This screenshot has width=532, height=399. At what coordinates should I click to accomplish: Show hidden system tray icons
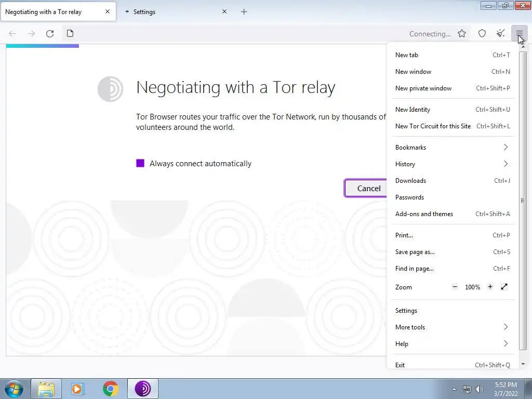coord(454,389)
